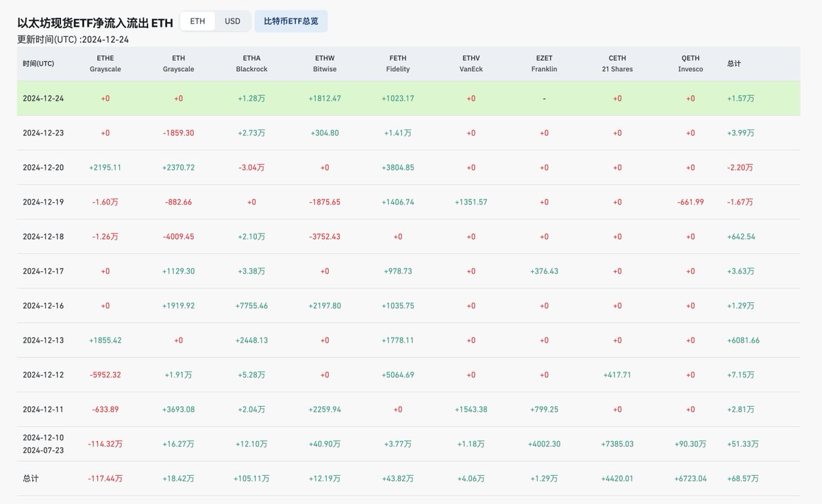Select the 2024-12-13 date row
The width and height of the screenshot is (822, 504).
click(409, 340)
